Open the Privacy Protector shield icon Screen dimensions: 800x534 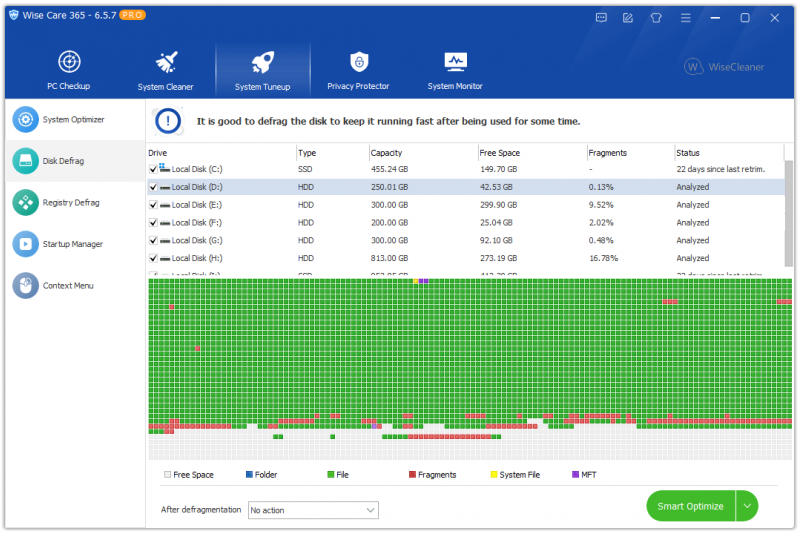[x=359, y=62]
